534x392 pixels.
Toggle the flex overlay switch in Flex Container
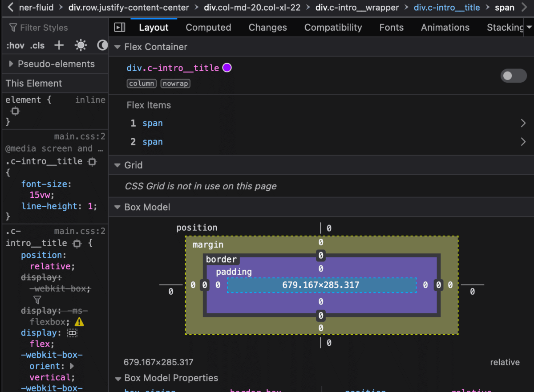click(x=514, y=76)
